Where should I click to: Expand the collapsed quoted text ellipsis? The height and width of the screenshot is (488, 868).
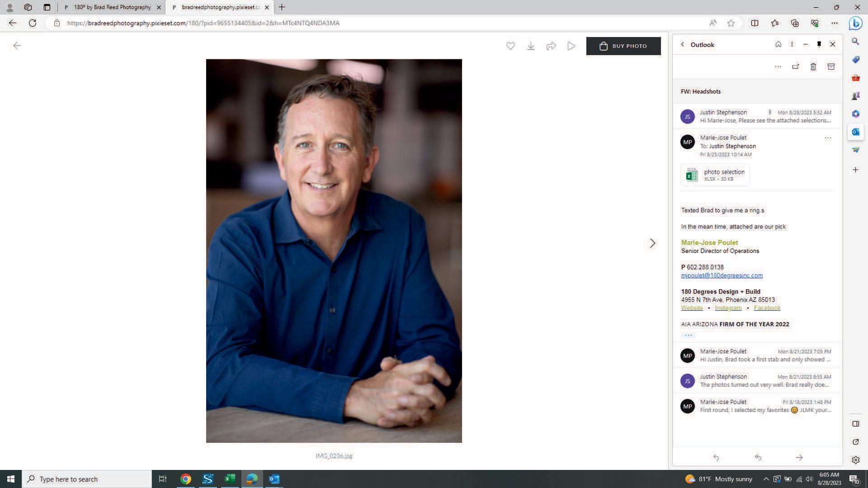click(x=688, y=335)
